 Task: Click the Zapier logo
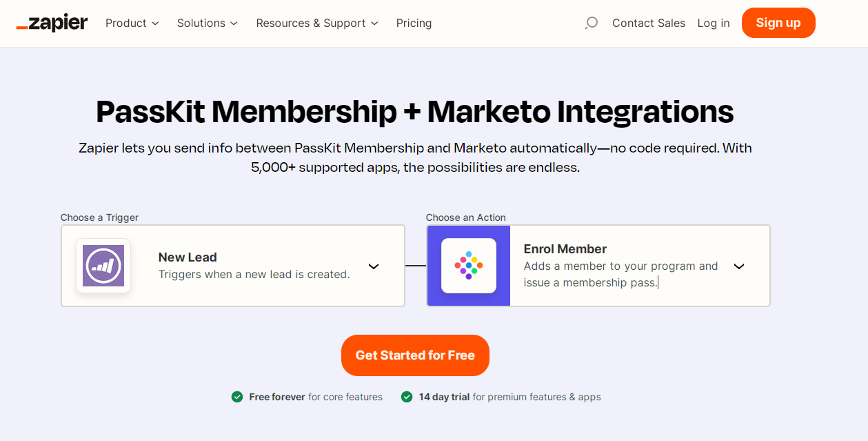click(52, 23)
